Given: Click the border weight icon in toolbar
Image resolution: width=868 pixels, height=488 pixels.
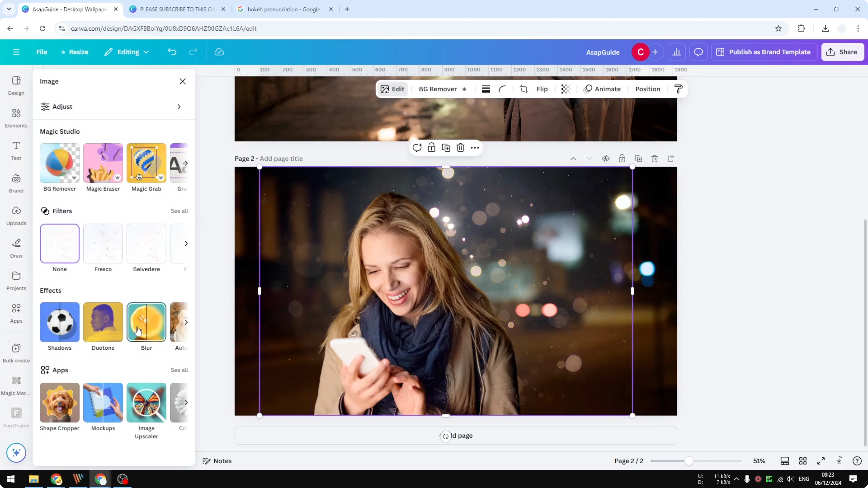Looking at the screenshot, I should 486,89.
